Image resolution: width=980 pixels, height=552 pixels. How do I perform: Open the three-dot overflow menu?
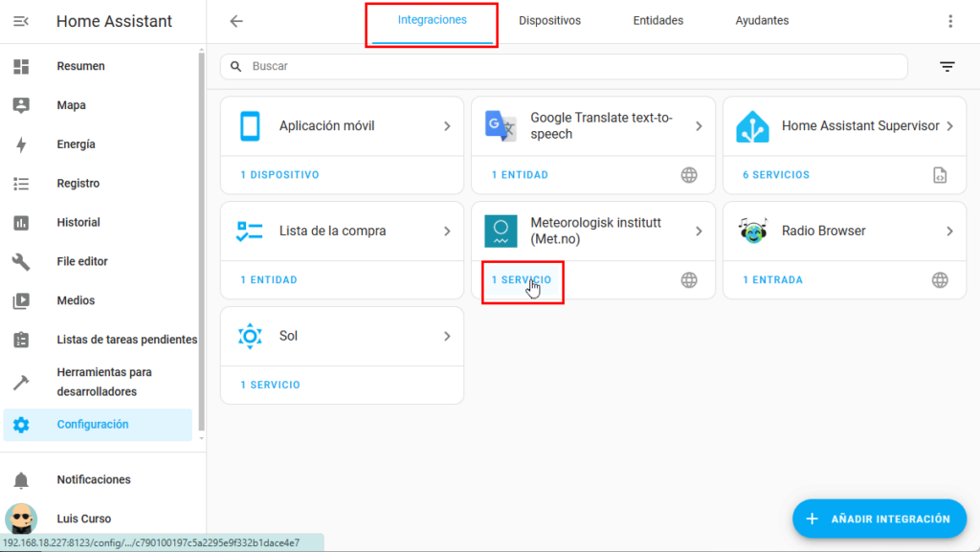[x=950, y=21]
